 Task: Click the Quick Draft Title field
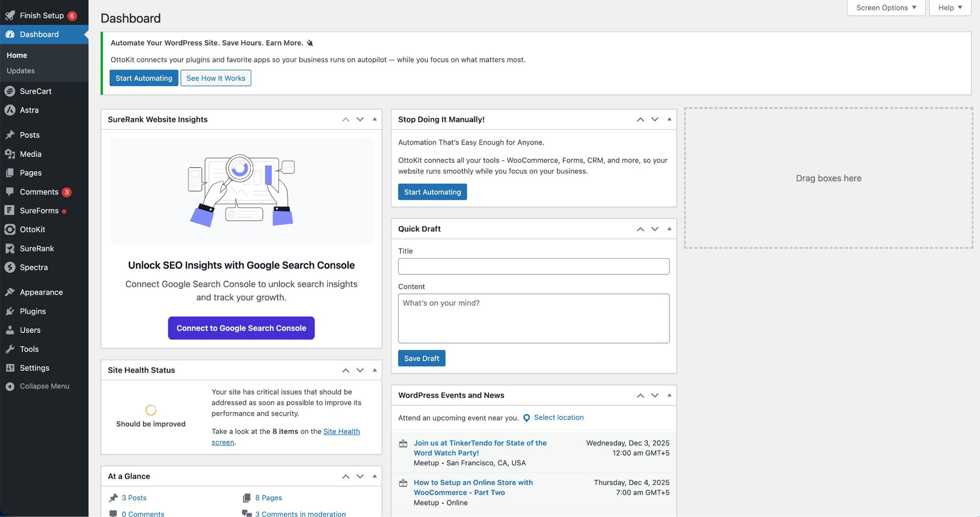tap(533, 266)
